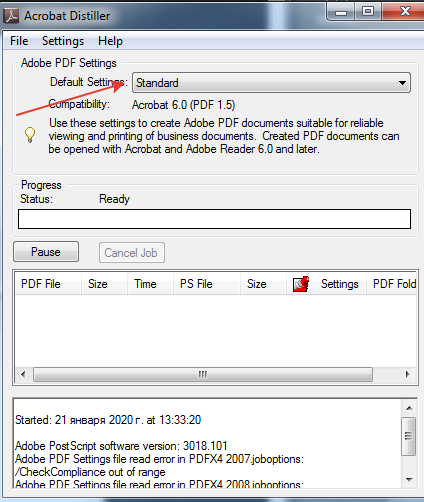Select the Standard settings combo box
The width and height of the screenshot is (424, 502).
(271, 83)
